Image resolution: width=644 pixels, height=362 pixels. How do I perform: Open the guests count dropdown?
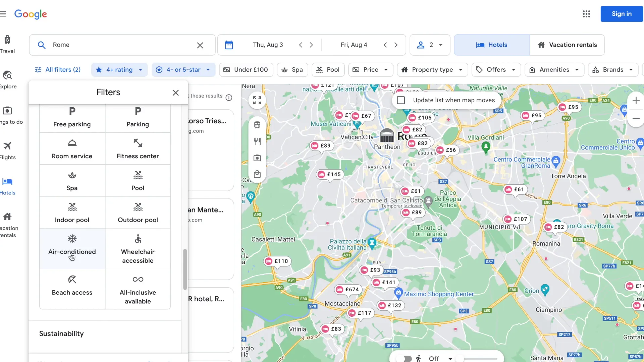coord(430,45)
